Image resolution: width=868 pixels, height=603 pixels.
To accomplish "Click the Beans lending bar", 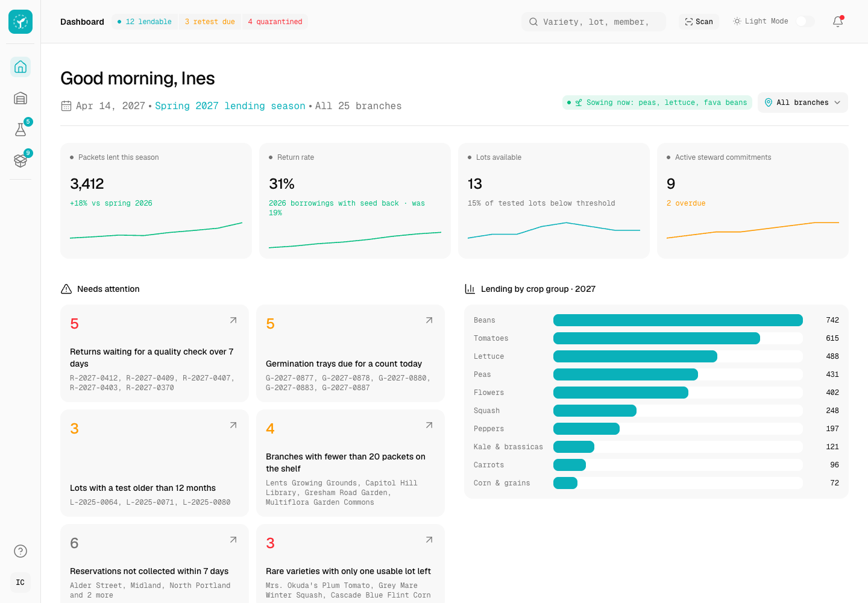I will click(x=678, y=320).
